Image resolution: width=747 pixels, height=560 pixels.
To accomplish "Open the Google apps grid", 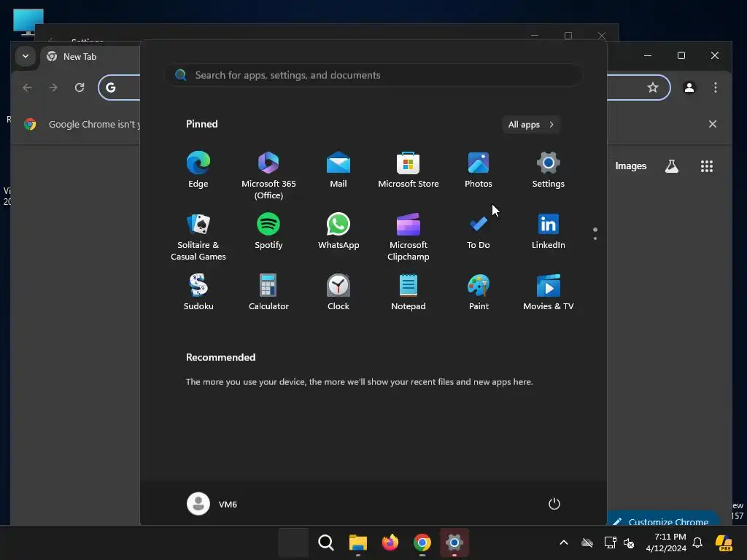I will (x=706, y=166).
